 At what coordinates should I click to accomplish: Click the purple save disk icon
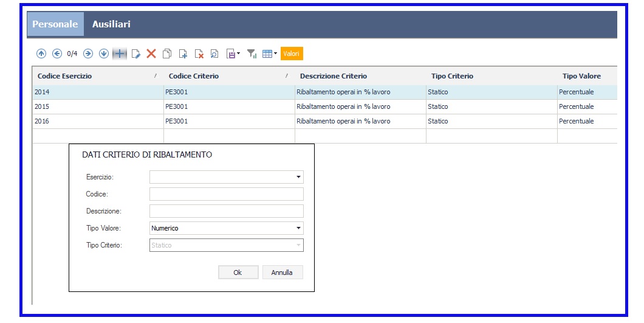tap(231, 54)
